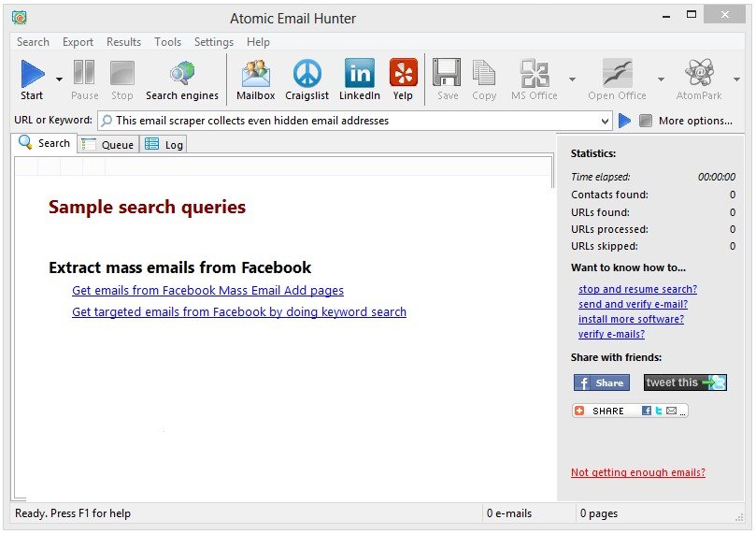Open the Settings menu
The height and width of the screenshot is (534, 756).
click(214, 42)
